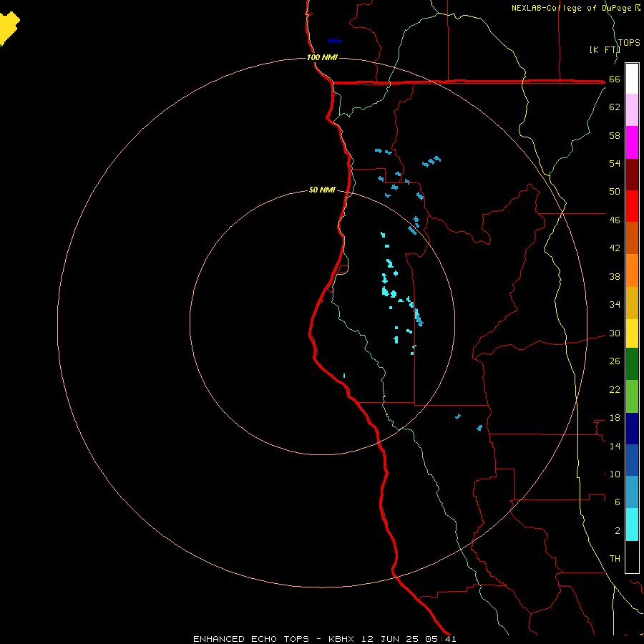
Task: Click the legend value '54'
Action: (x=615, y=163)
